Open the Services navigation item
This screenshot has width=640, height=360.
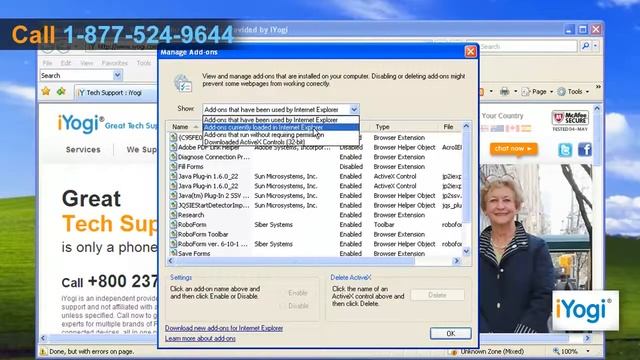(83, 150)
